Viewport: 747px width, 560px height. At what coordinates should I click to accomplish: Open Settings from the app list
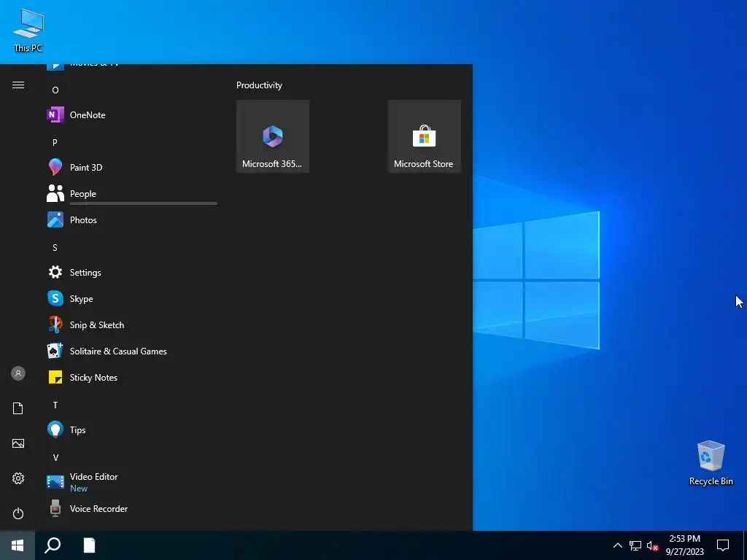point(131,273)
